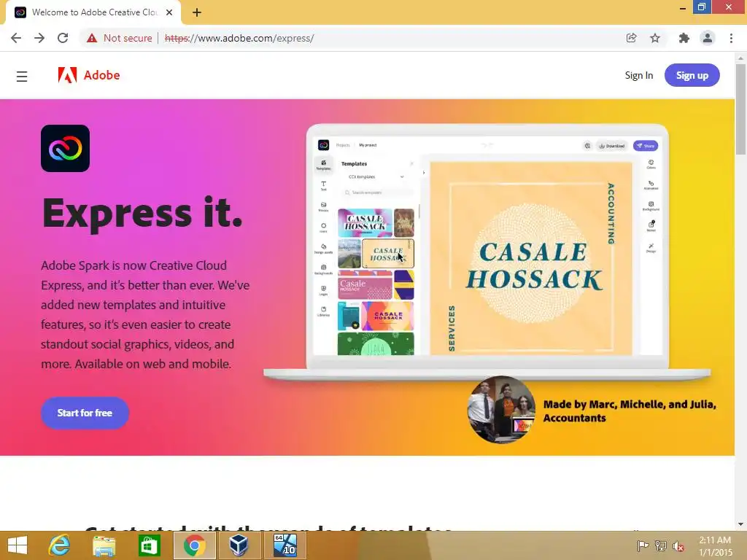
Task: Click the Creative Cloud Express app icon
Action: 65,148
